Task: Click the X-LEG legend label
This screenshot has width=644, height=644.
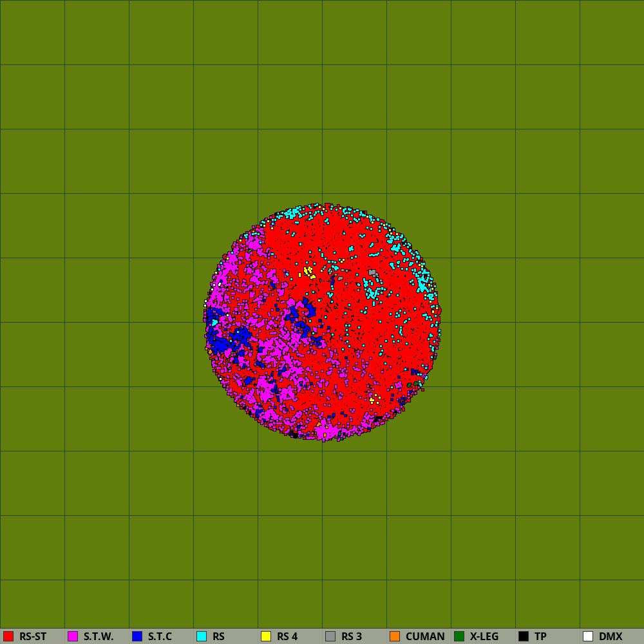Action: point(484,637)
